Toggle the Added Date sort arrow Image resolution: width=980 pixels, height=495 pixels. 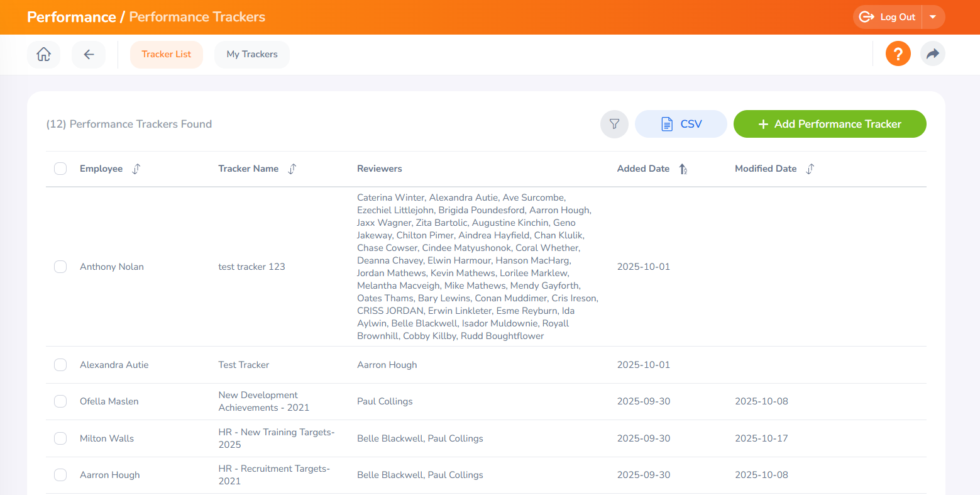point(683,169)
